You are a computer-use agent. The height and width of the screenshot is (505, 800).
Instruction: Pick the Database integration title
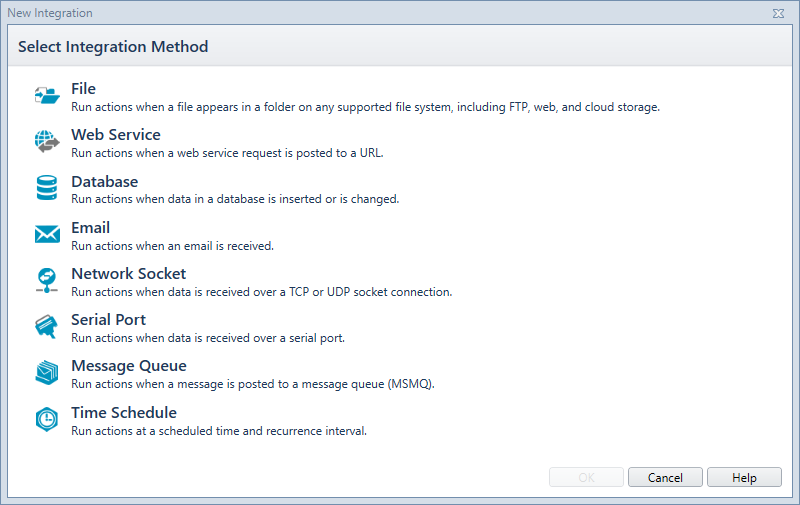coord(105,182)
